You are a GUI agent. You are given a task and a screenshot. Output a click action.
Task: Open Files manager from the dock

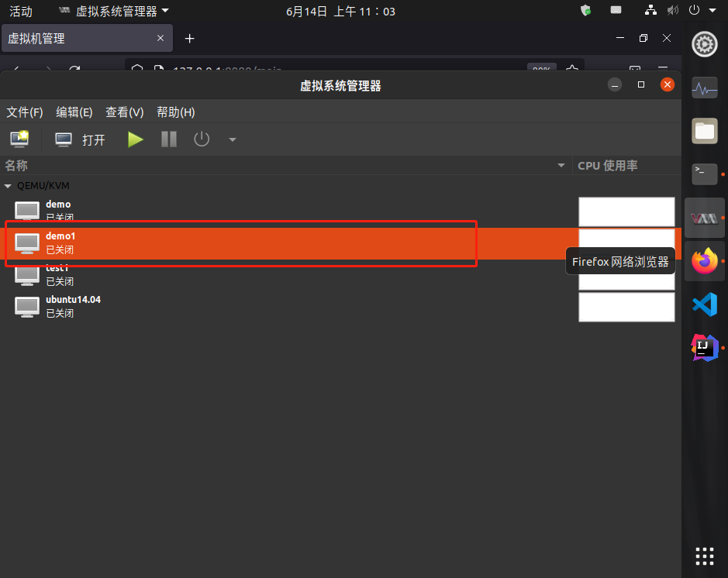tap(705, 131)
